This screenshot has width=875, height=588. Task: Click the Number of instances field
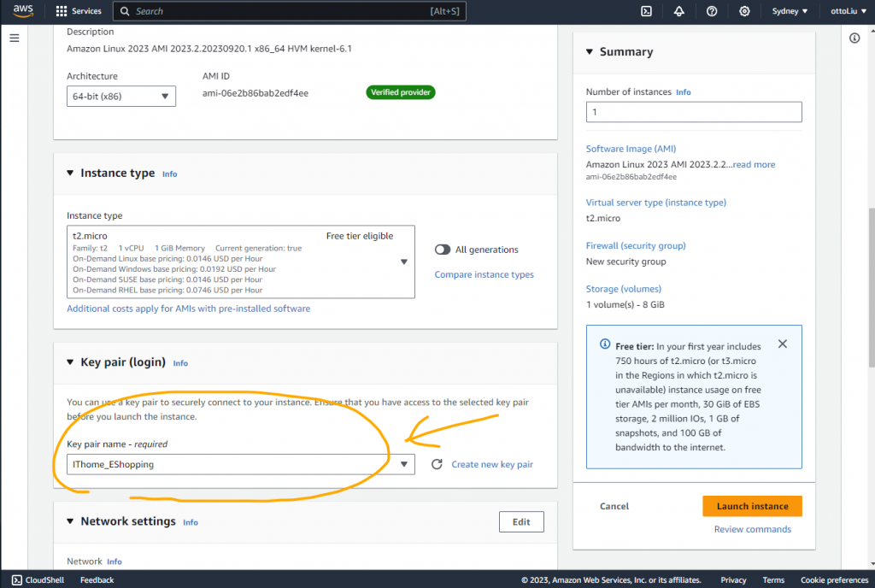[x=694, y=112]
